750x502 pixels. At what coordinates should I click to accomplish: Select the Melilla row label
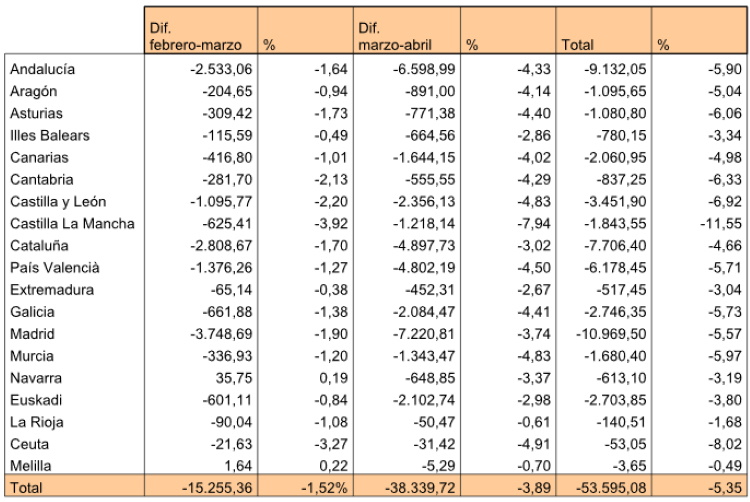point(30,466)
